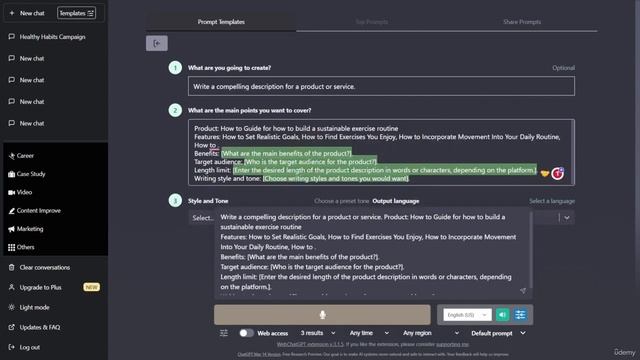This screenshot has width=640, height=360.
Task: Switch to the Top Prompts tab
Action: [x=371, y=22]
